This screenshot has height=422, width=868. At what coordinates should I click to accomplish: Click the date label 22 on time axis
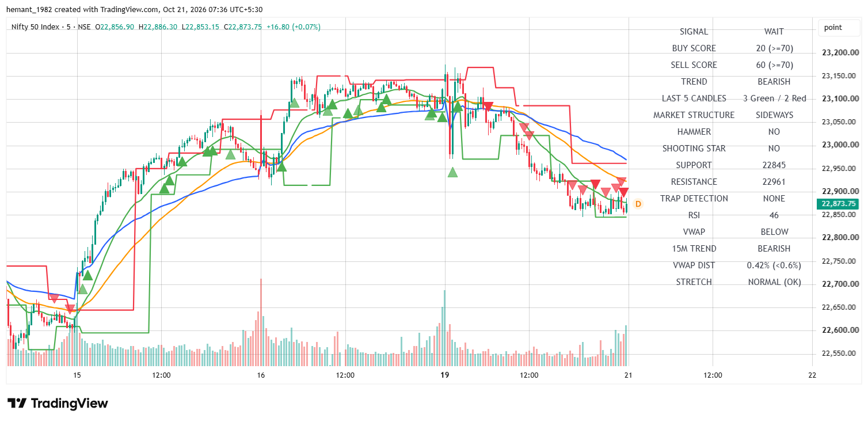(812, 375)
